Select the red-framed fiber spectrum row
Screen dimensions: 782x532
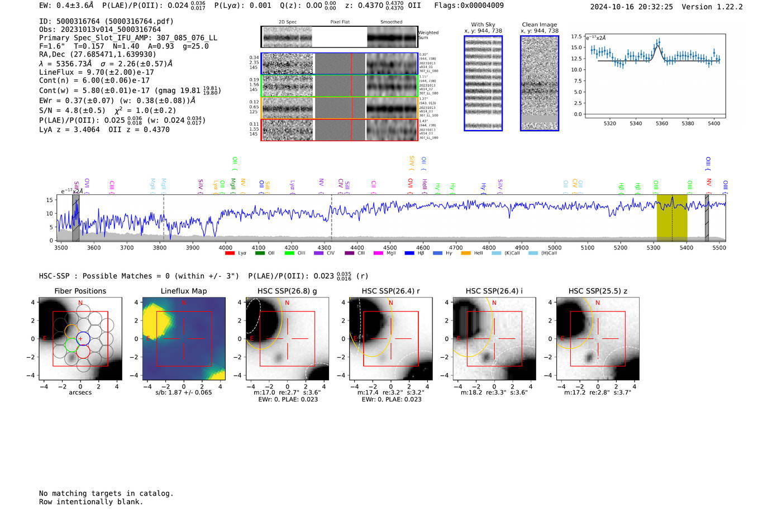(x=340, y=130)
